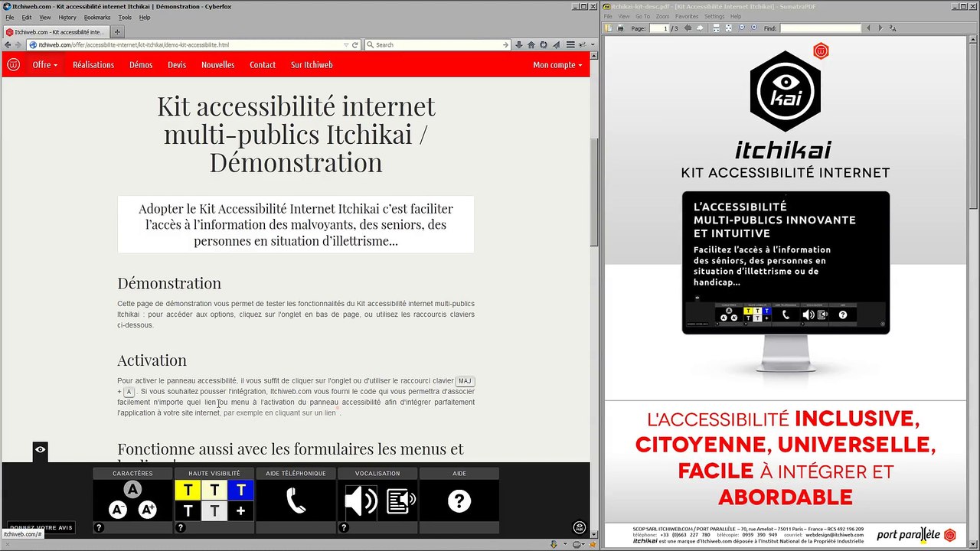The height and width of the screenshot is (551, 980).
Task: Click Donnez votre avis button
Action: 41,527
